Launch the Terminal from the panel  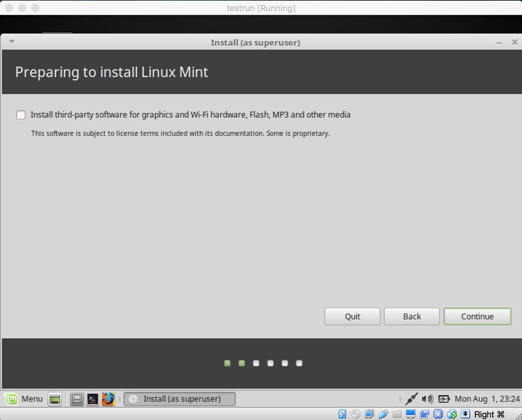93,399
